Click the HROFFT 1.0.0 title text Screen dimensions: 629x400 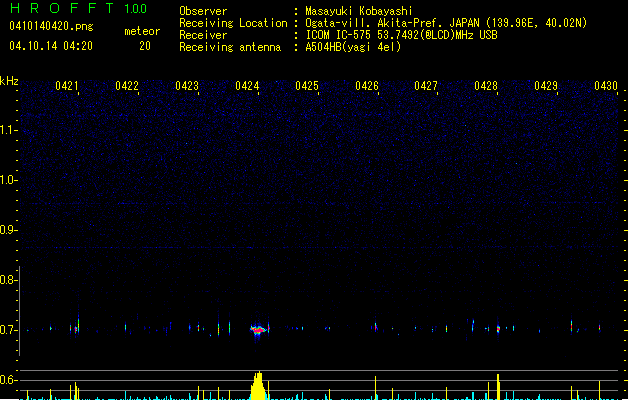coord(78,8)
